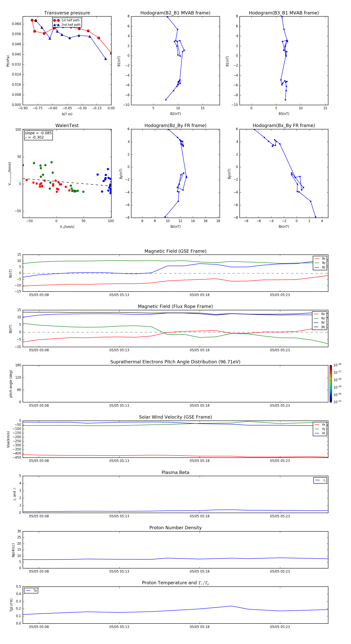Click '05/05 05:13' tick under Solar Wind Velocity
The width and height of the screenshot is (351, 644).
[x=119, y=461]
